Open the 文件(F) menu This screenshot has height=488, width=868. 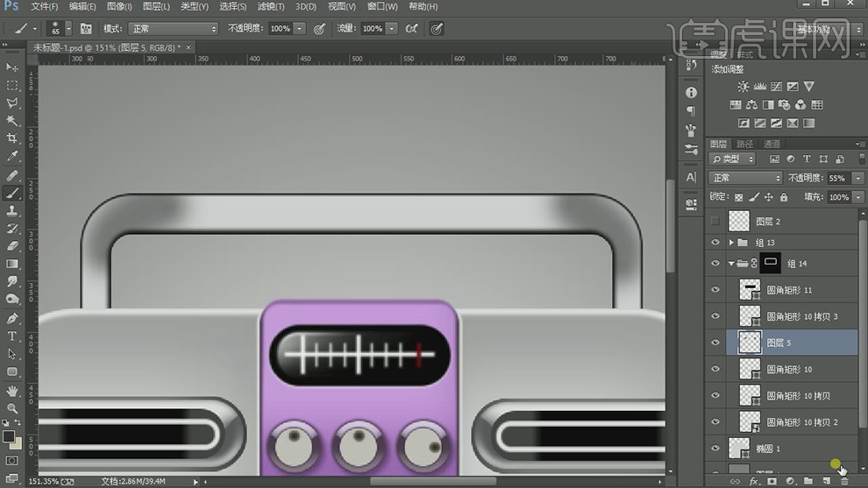(45, 7)
